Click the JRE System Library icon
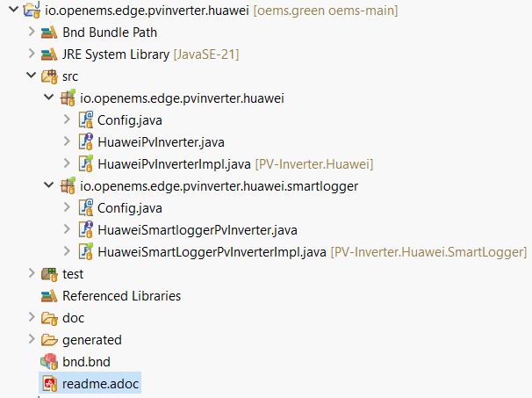This screenshot has height=398, width=532. (x=49, y=54)
